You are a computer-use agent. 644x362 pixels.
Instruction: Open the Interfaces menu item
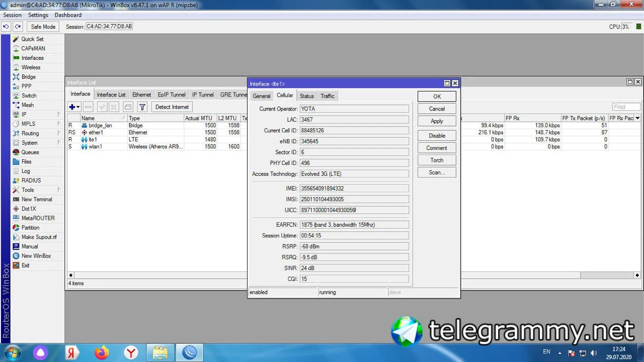pyautogui.click(x=32, y=58)
